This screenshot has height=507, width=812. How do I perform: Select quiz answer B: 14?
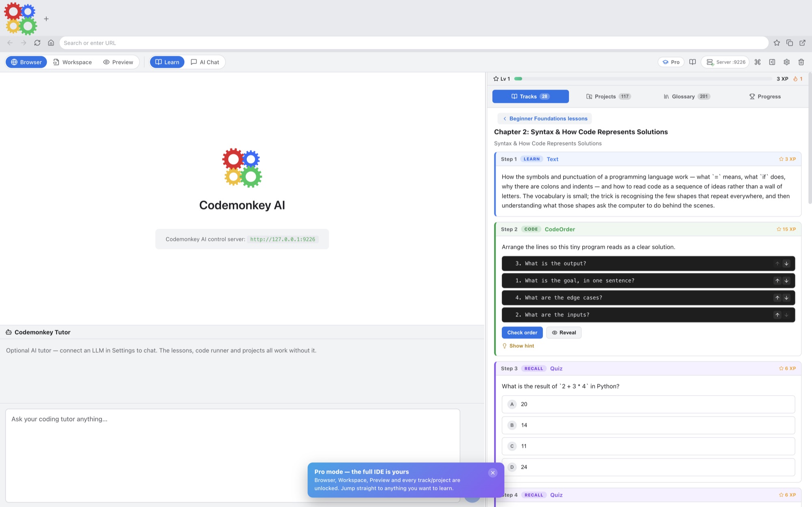(x=648, y=425)
